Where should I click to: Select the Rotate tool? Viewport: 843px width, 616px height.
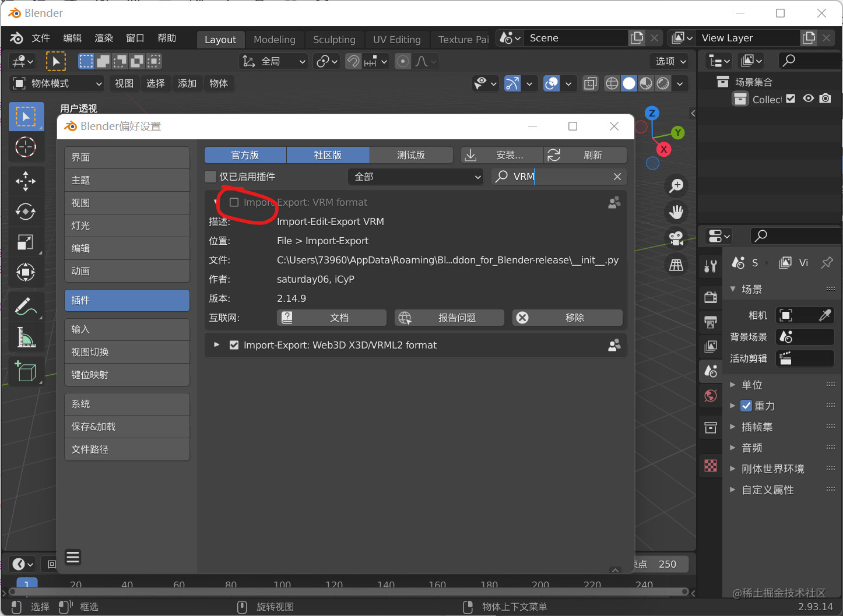(x=26, y=212)
